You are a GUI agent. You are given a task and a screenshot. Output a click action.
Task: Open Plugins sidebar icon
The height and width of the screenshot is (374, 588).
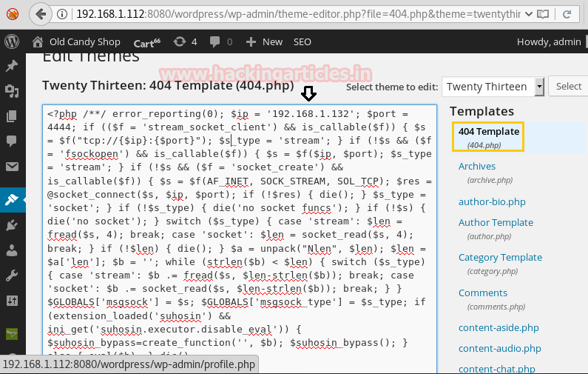click(12, 225)
